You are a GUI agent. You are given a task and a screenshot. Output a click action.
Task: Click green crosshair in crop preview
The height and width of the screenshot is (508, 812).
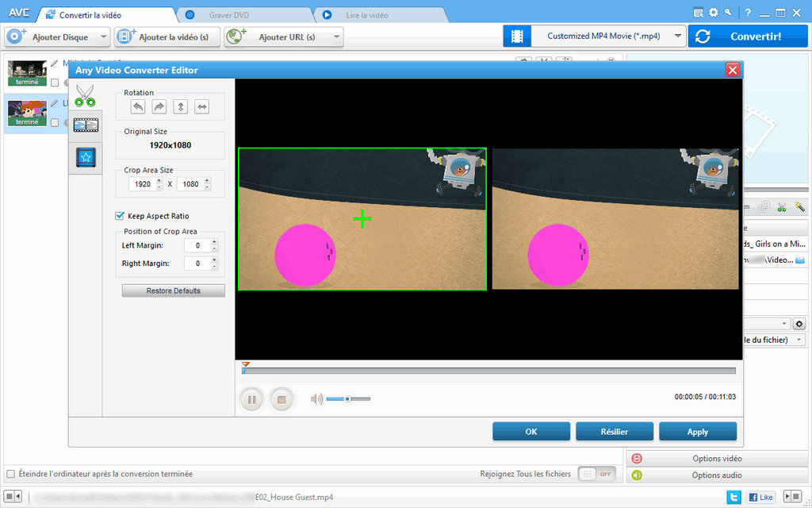click(x=362, y=219)
